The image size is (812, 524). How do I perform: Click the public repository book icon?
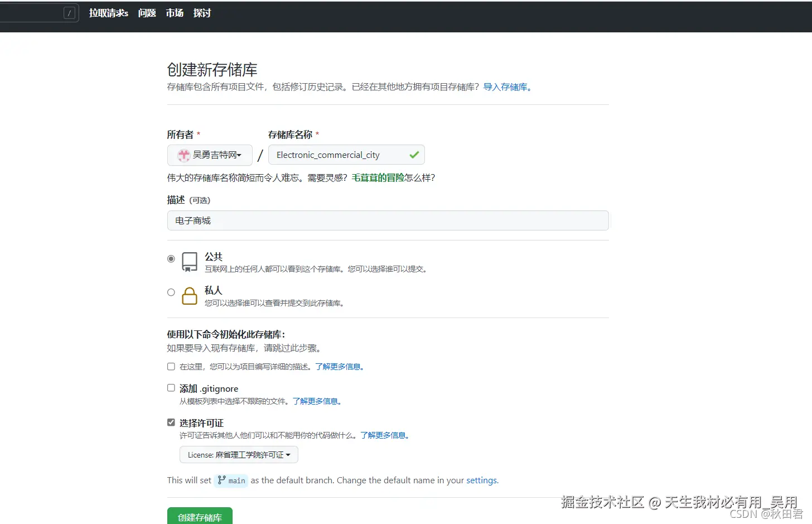tap(190, 262)
